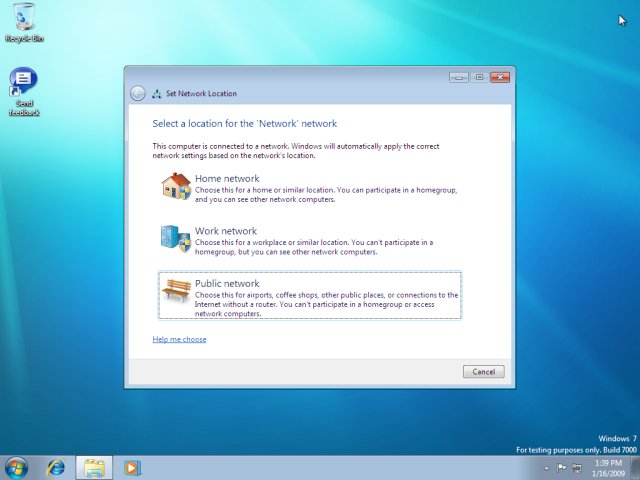Click the Show desktop strip beside the clock

635,468
